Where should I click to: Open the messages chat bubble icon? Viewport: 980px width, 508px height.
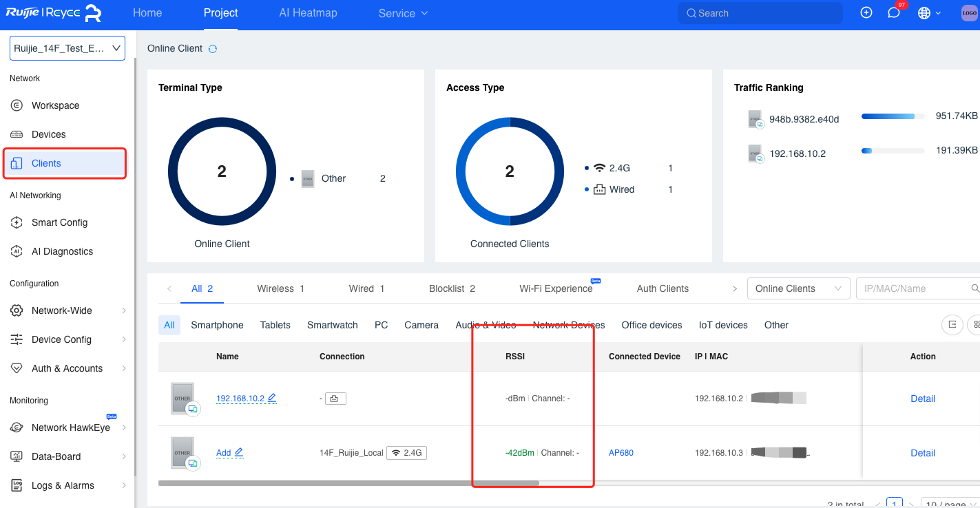[894, 13]
